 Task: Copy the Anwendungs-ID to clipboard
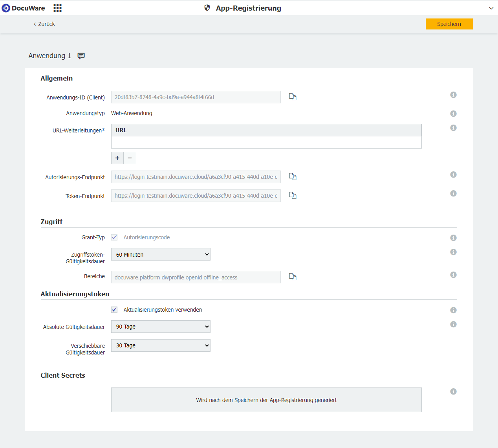click(x=293, y=97)
